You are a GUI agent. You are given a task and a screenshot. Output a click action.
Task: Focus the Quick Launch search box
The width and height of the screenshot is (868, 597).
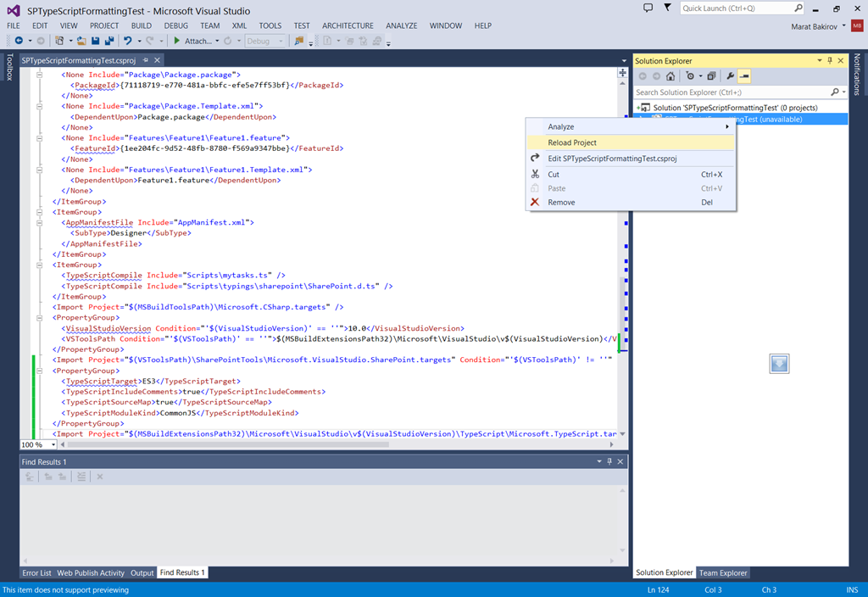(737, 8)
